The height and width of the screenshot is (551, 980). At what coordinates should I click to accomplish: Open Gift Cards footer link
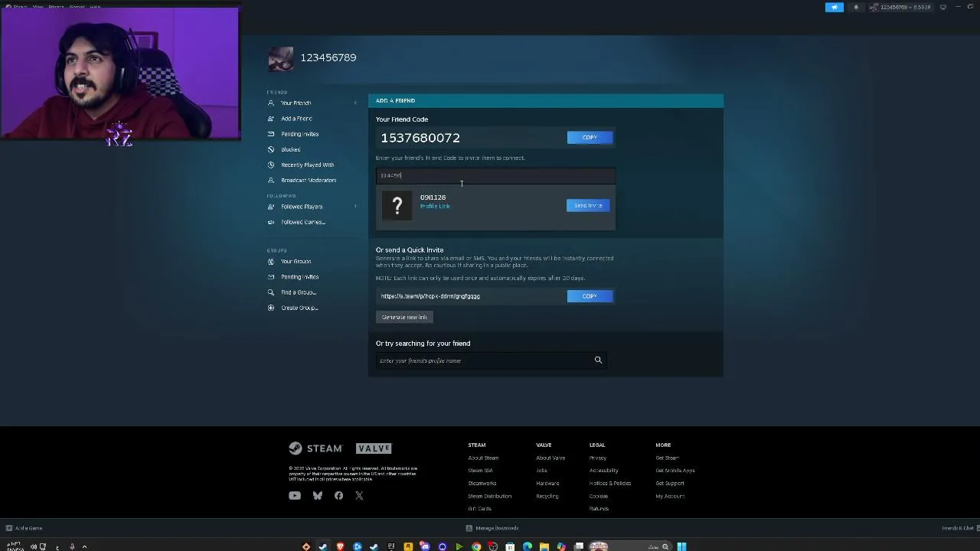point(480,509)
